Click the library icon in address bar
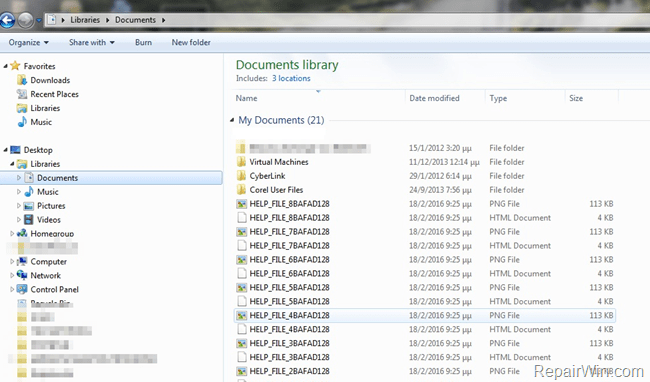 [x=52, y=19]
